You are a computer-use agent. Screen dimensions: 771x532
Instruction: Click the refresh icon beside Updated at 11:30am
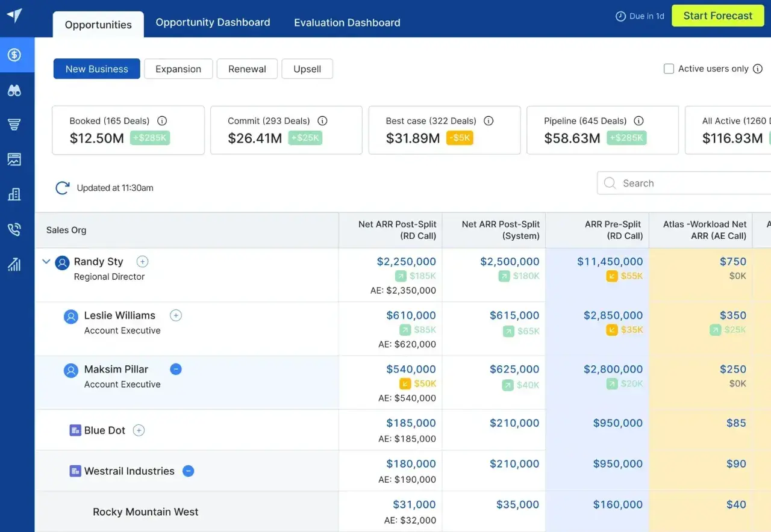tap(62, 188)
